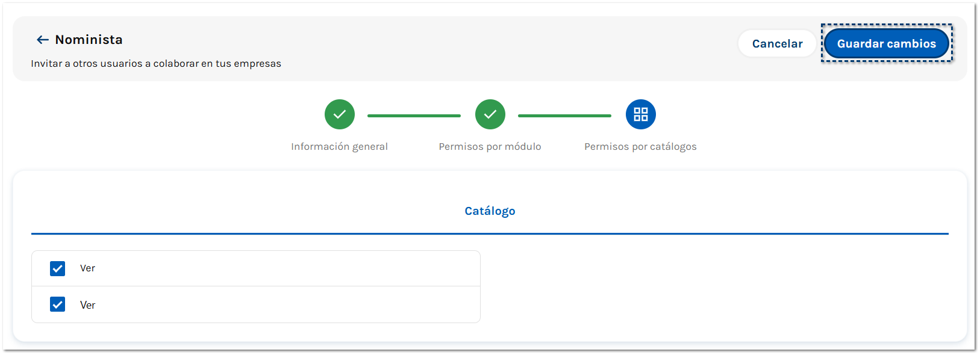
Task: Click the Permisos por módulo checkmark step
Action: [490, 114]
